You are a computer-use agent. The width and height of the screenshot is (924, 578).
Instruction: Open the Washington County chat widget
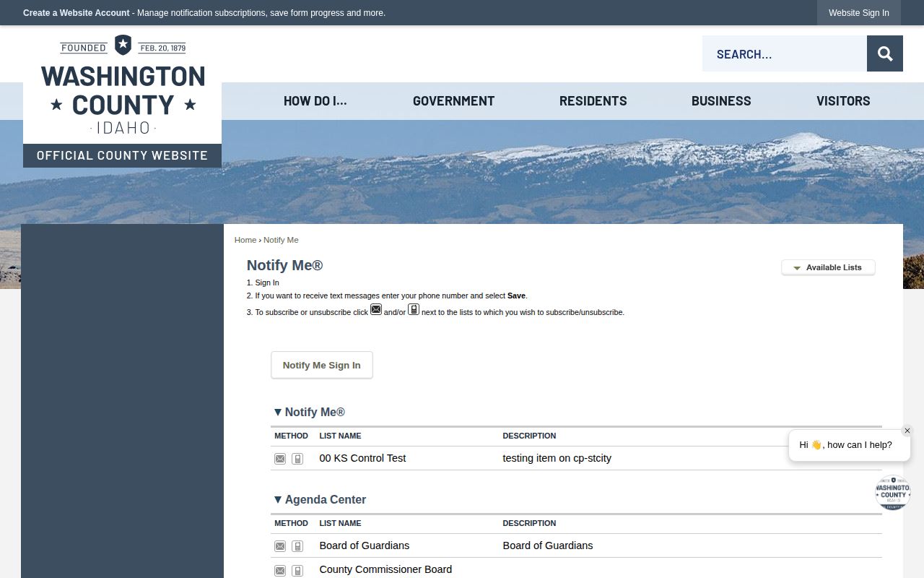tap(893, 493)
